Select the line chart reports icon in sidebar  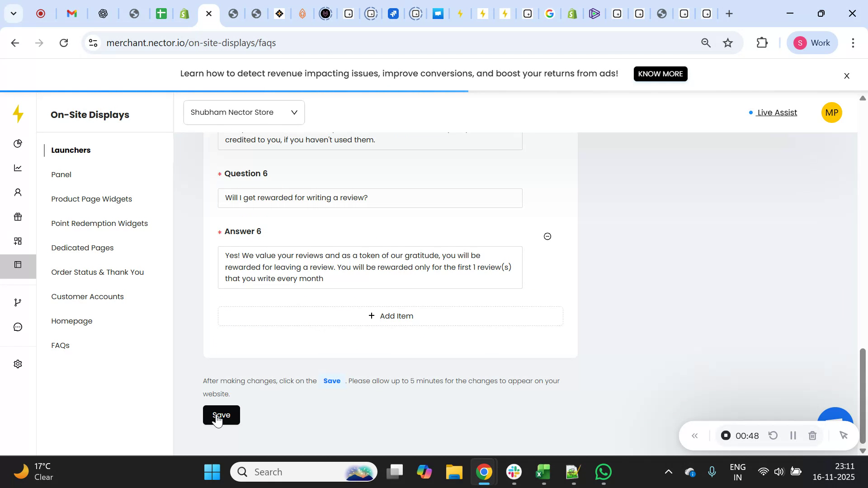tap(18, 168)
